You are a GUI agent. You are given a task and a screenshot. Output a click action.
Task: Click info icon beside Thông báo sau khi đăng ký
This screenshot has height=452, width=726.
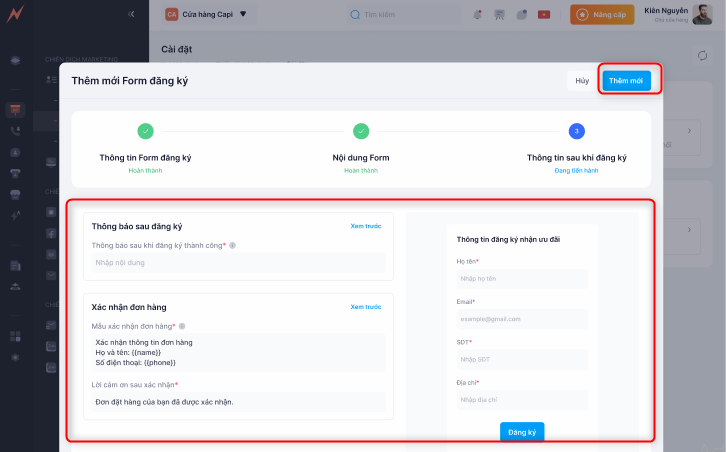[x=233, y=245]
